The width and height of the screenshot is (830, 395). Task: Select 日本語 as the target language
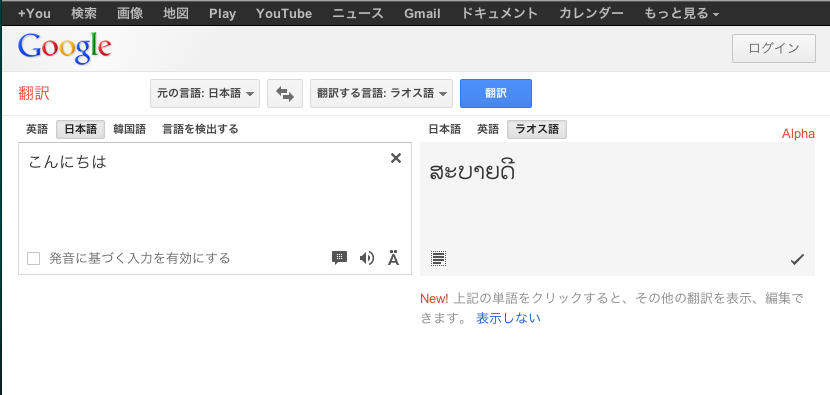coord(445,129)
